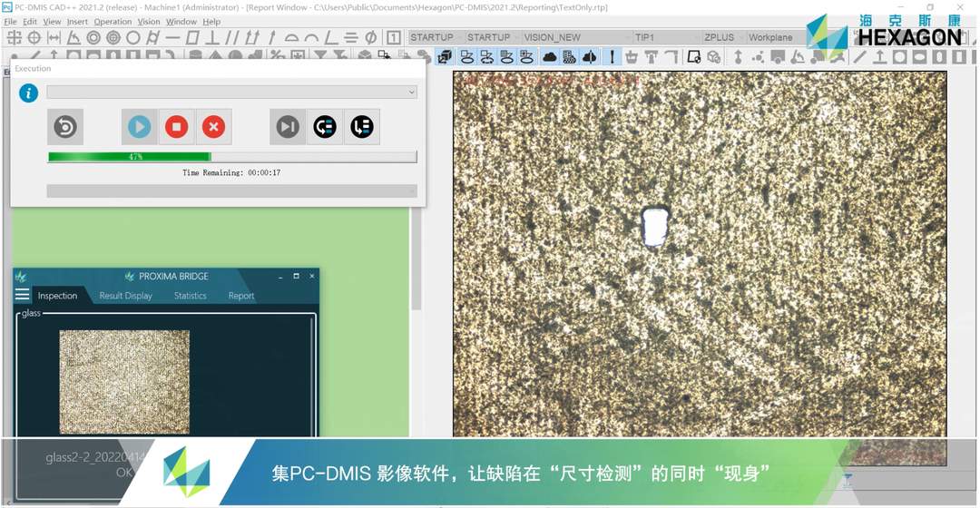Click the Keyin dimension '1' icon
980x508 pixels.
click(393, 37)
